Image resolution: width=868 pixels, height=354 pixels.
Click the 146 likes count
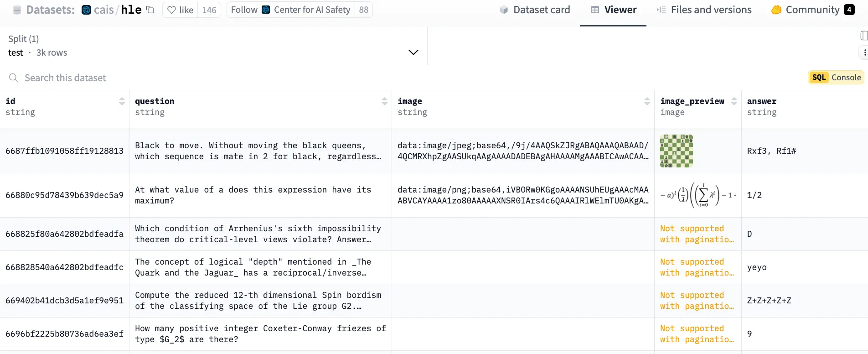click(x=209, y=10)
